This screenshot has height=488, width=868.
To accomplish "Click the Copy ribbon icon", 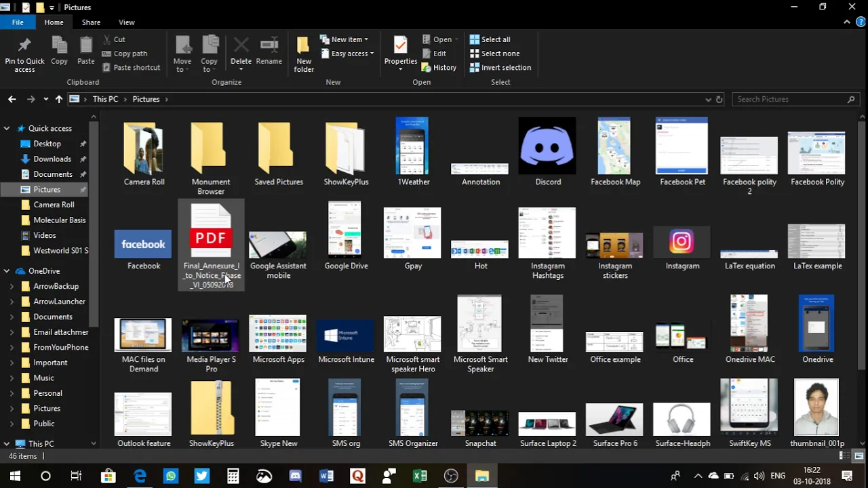I will point(59,52).
